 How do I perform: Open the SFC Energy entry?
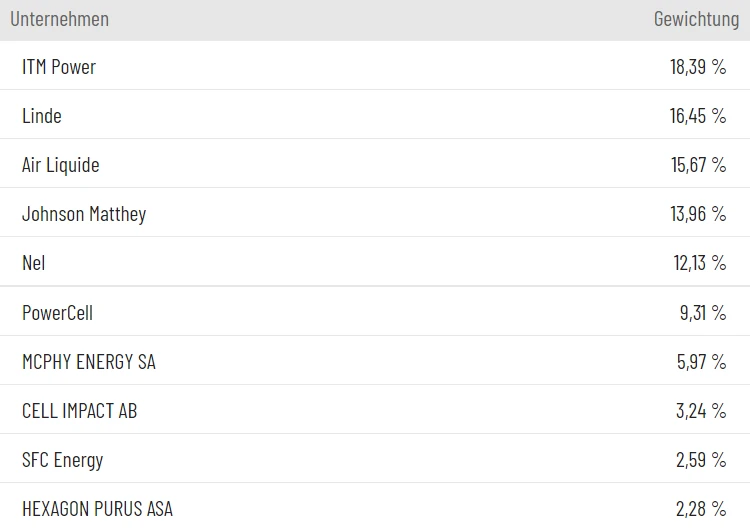coord(62,460)
